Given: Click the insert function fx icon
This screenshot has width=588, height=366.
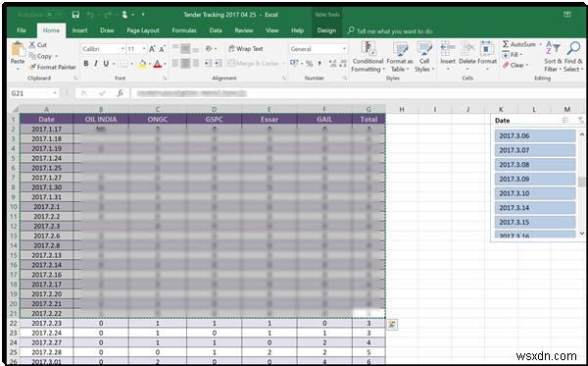Looking at the screenshot, I should click(x=120, y=93).
